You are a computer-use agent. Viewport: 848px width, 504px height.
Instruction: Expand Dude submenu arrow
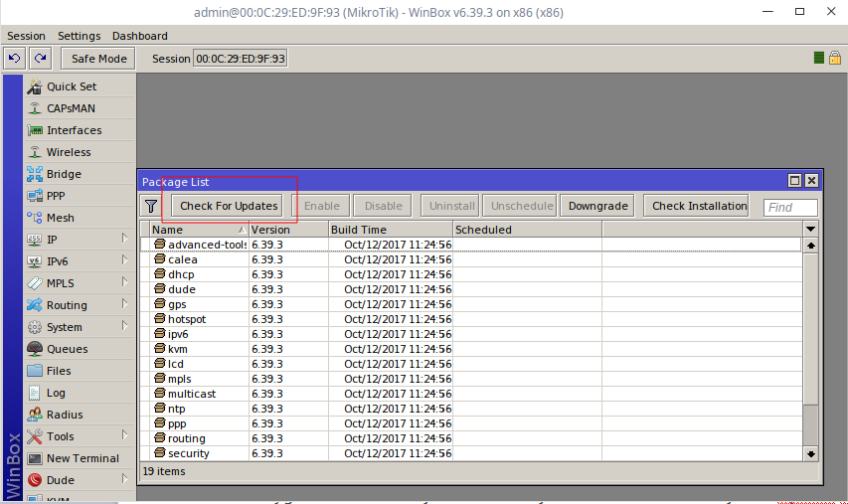coord(124,479)
